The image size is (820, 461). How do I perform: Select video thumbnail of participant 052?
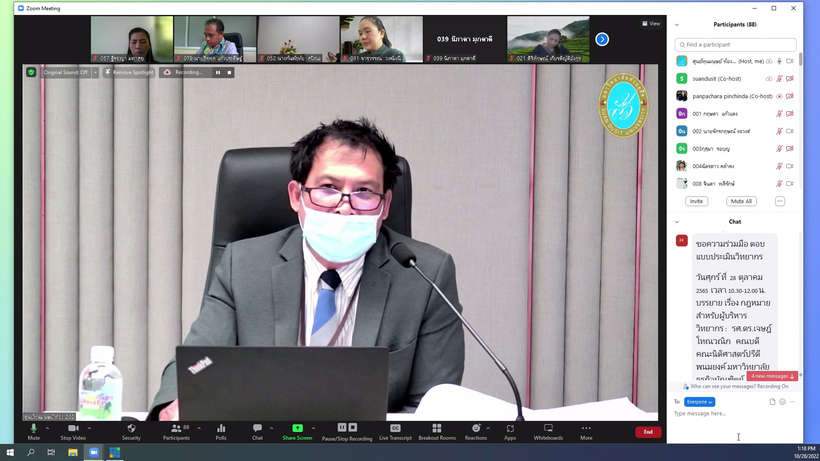tap(298, 39)
